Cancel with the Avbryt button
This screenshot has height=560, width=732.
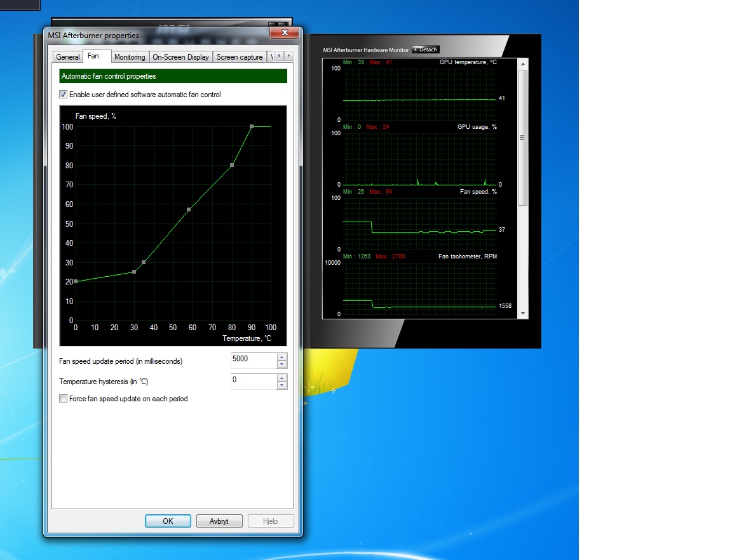click(219, 521)
